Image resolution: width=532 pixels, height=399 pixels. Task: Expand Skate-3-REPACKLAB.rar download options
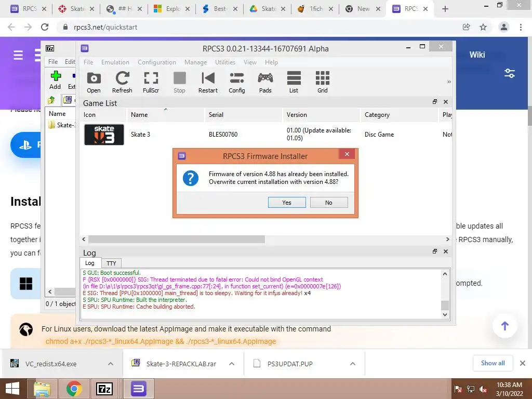(x=232, y=364)
